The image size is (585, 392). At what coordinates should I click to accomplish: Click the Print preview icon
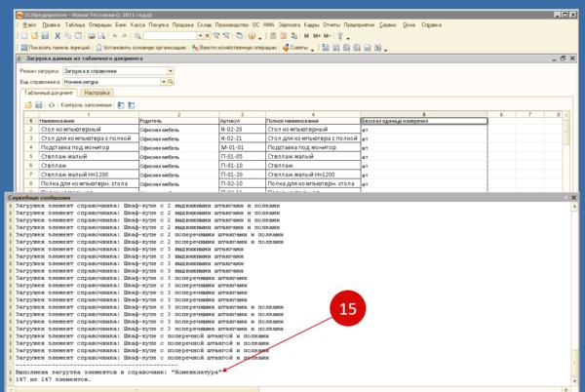101,36
